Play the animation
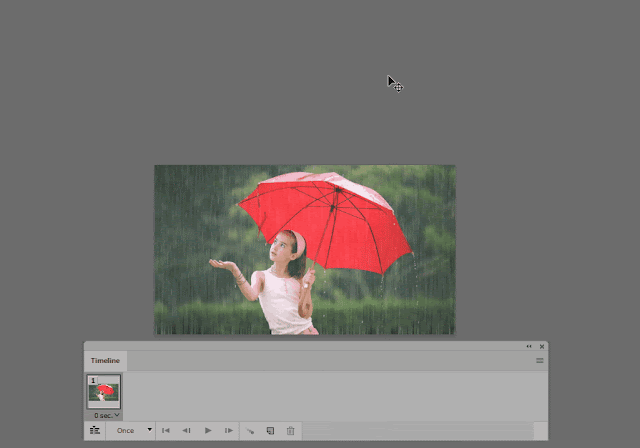The height and width of the screenshot is (448, 640). (x=208, y=430)
